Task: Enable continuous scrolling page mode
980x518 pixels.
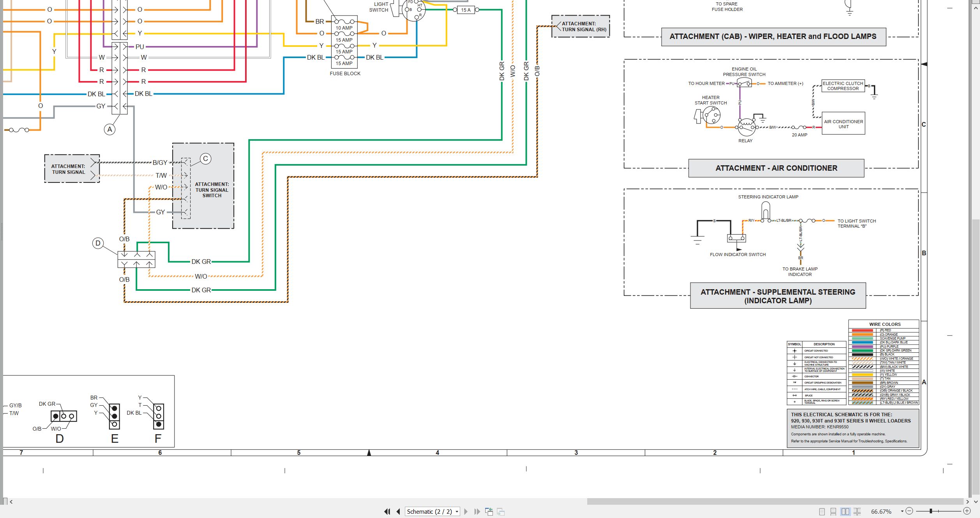Action: 833,511
